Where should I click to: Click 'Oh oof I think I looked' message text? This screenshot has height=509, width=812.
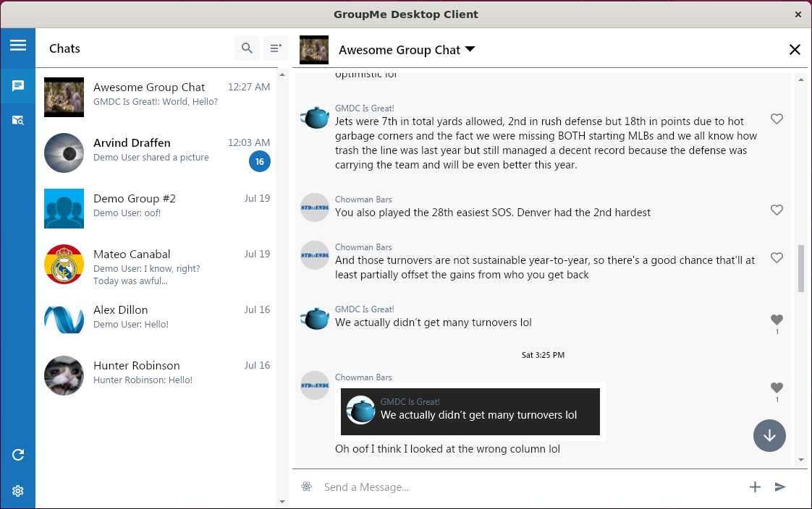click(x=447, y=449)
